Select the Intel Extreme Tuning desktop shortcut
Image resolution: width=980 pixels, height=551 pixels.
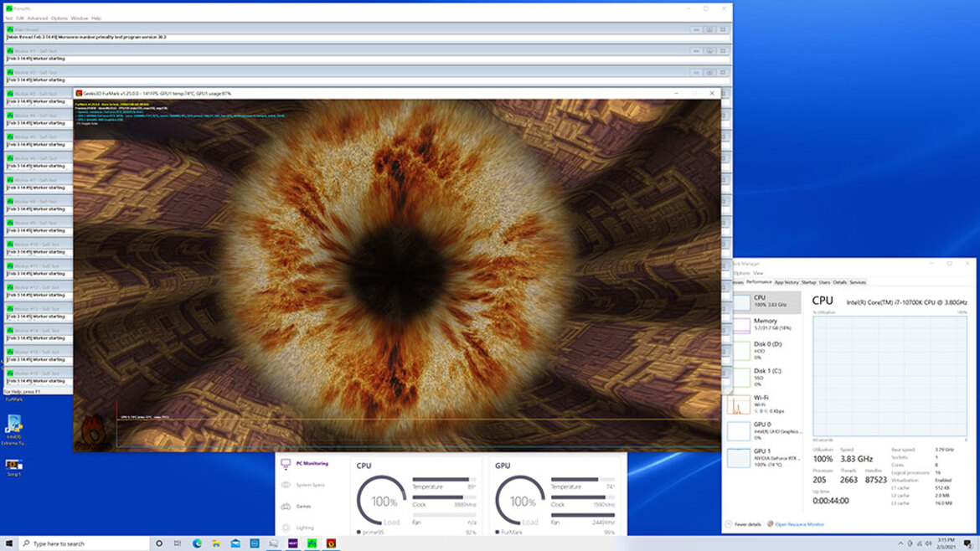point(13,430)
